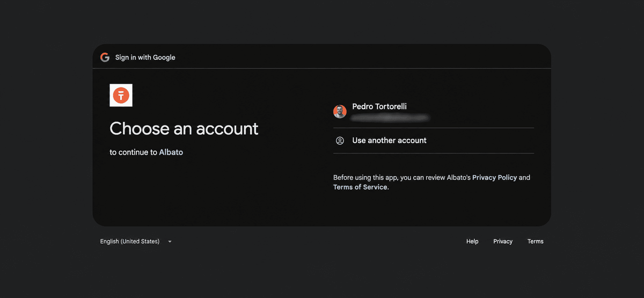Image resolution: width=644 pixels, height=298 pixels.
Task: Click the language dropdown arrow
Action: point(170,242)
